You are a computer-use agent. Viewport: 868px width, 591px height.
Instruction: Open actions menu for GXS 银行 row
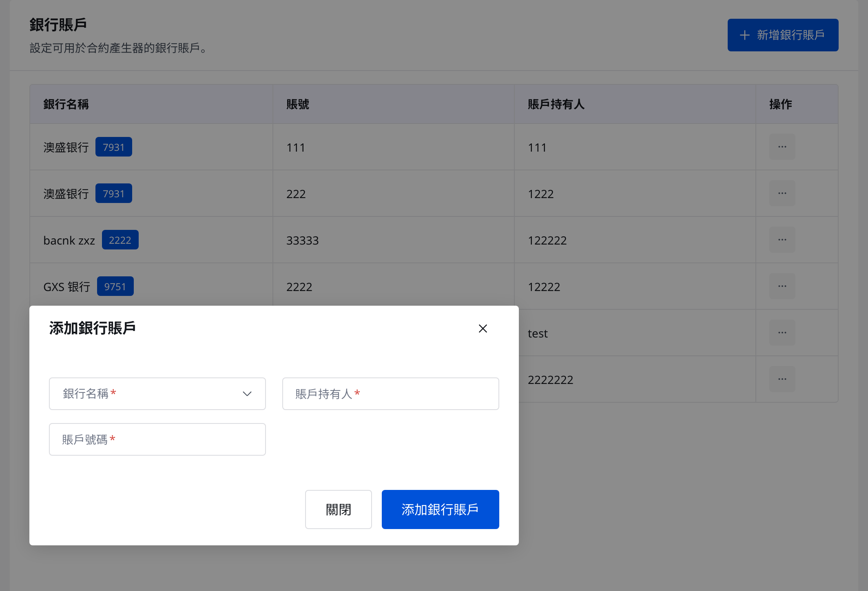782,286
